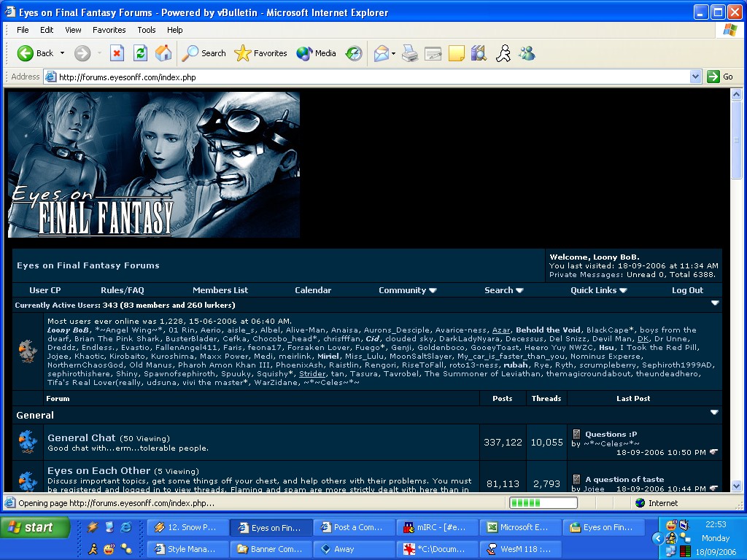
Task: Click the Mail envelope icon
Action: click(x=381, y=53)
